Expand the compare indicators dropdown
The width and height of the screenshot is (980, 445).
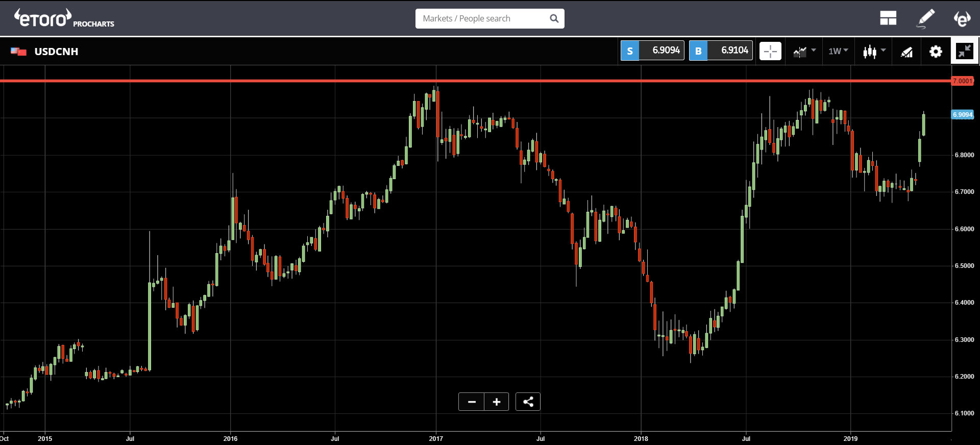pos(804,51)
